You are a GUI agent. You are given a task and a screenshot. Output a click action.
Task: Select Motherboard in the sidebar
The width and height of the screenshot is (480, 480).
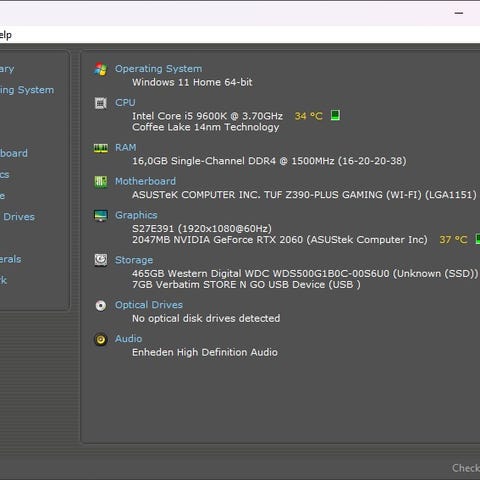click(14, 153)
